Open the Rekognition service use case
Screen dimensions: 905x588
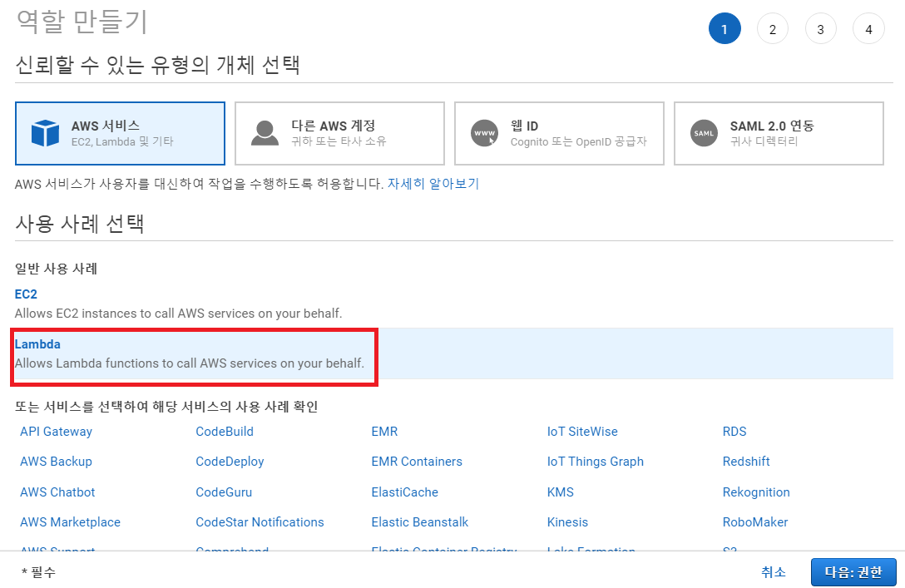point(756,492)
